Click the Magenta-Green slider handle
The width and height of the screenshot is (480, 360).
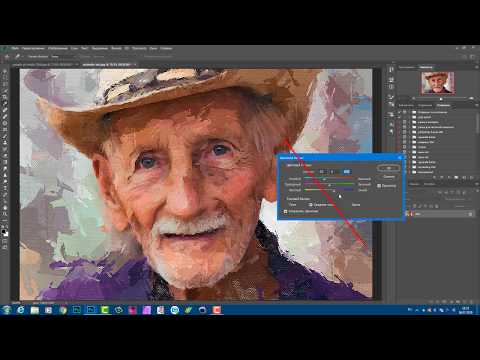pos(329,185)
